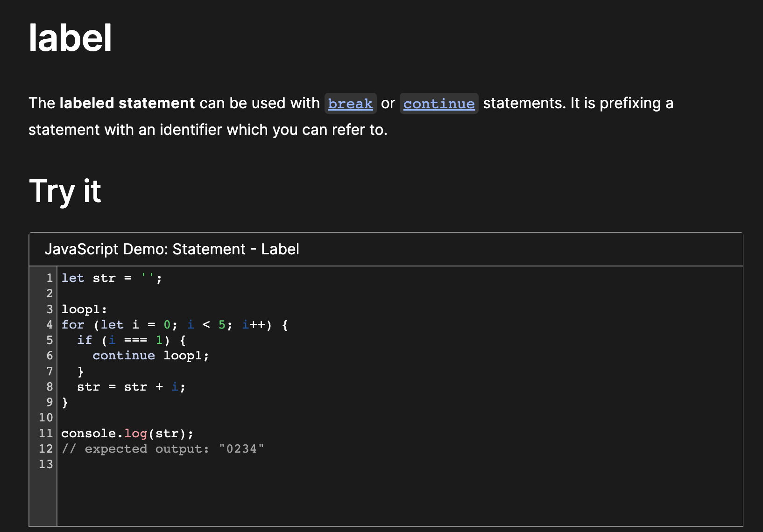Click line number 13 in the gutter
This screenshot has height=532, width=763.
tap(46, 464)
